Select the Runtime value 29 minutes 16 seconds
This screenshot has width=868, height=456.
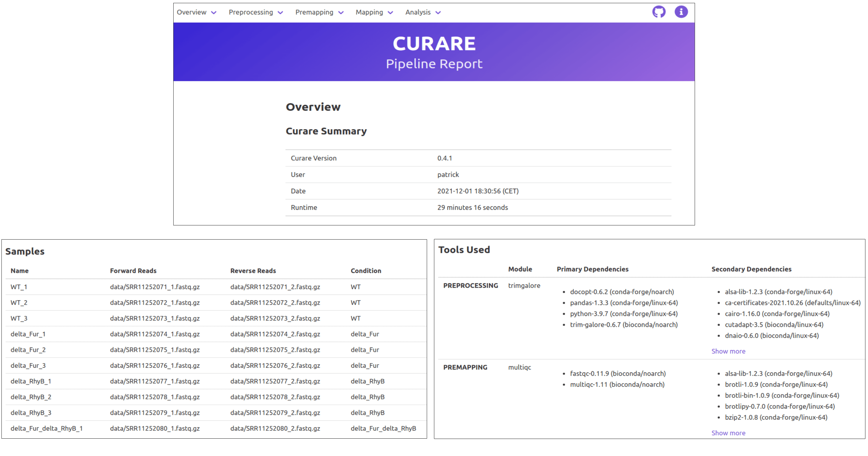click(472, 208)
